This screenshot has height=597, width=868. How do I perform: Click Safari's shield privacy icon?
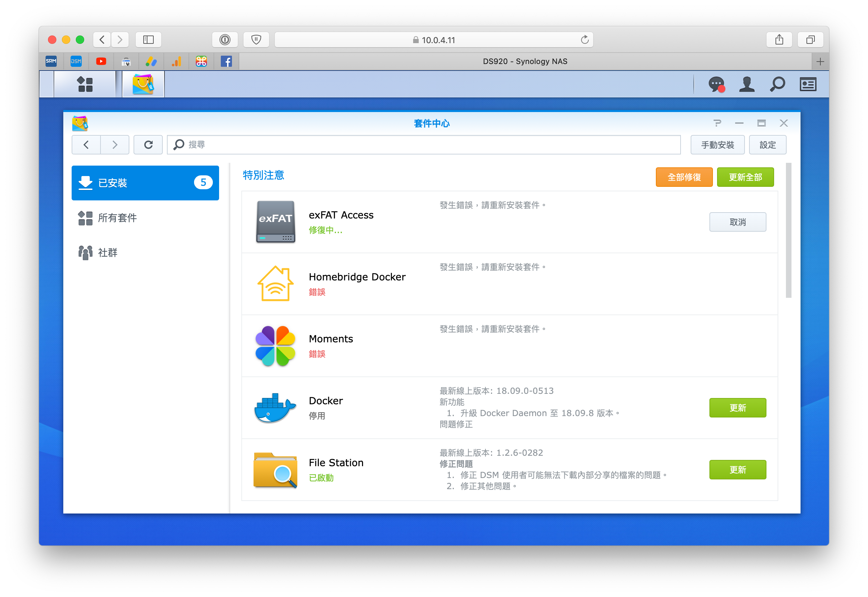click(256, 40)
